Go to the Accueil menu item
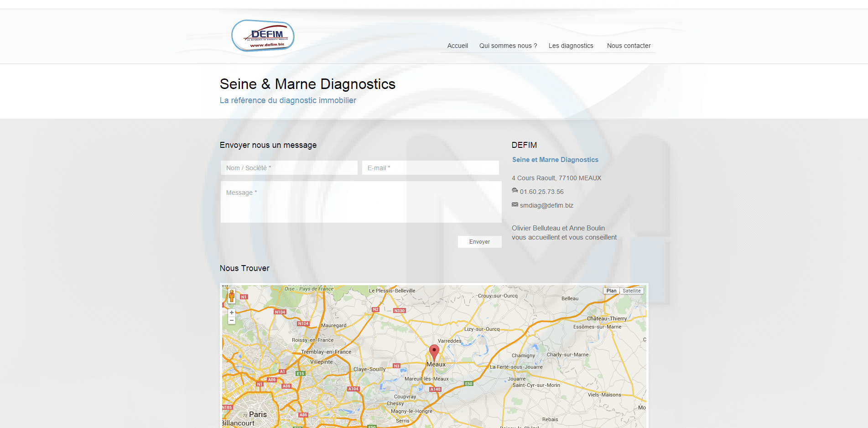This screenshot has height=428, width=868. coord(457,46)
